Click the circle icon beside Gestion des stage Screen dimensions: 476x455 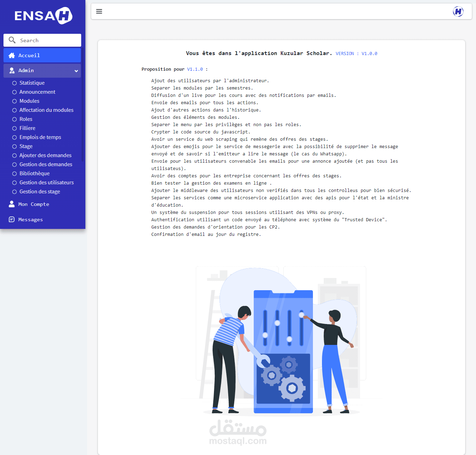14,192
